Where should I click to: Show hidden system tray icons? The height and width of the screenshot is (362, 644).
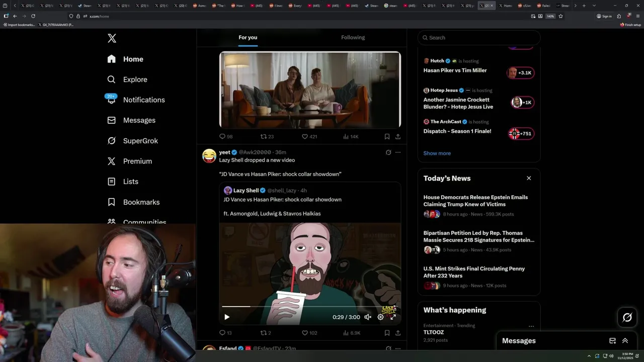pyautogui.click(x=589, y=356)
